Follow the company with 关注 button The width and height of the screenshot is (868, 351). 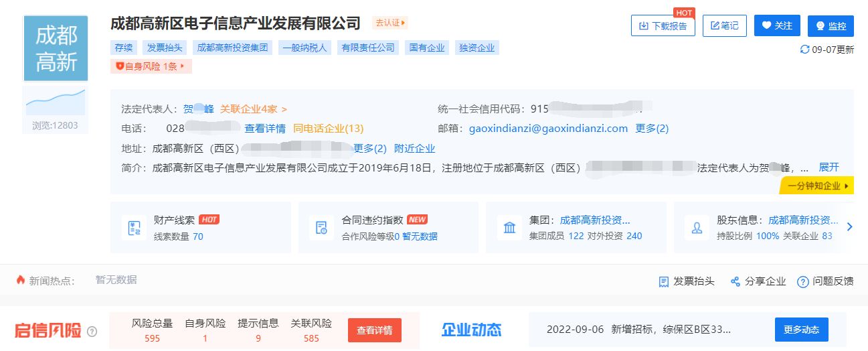[777, 26]
